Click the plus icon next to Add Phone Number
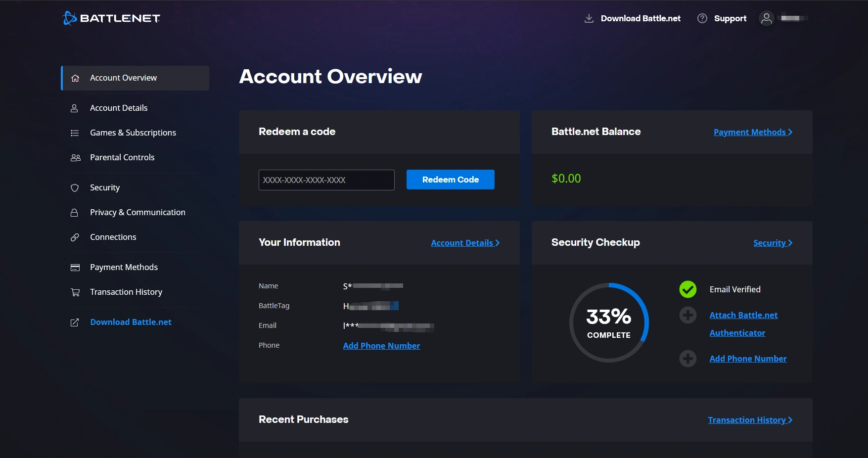 tap(687, 359)
